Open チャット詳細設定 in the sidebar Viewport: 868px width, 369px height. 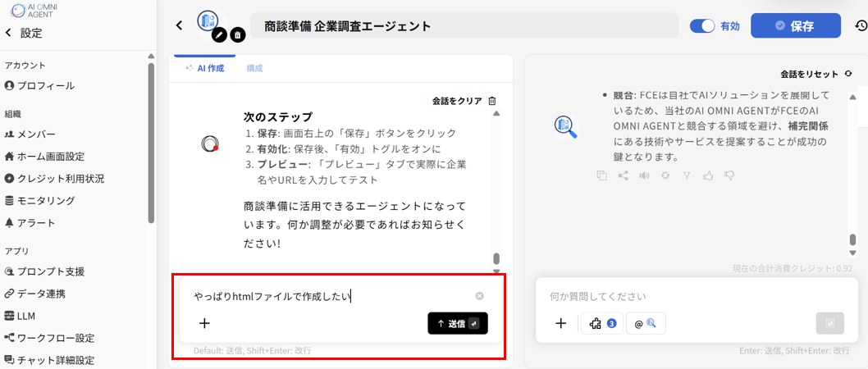click(x=48, y=360)
